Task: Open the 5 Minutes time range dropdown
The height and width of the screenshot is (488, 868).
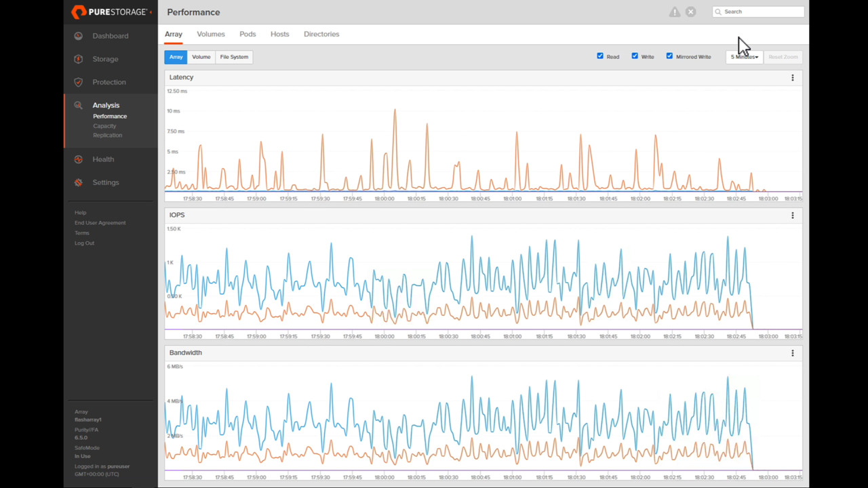Action: [x=744, y=56]
